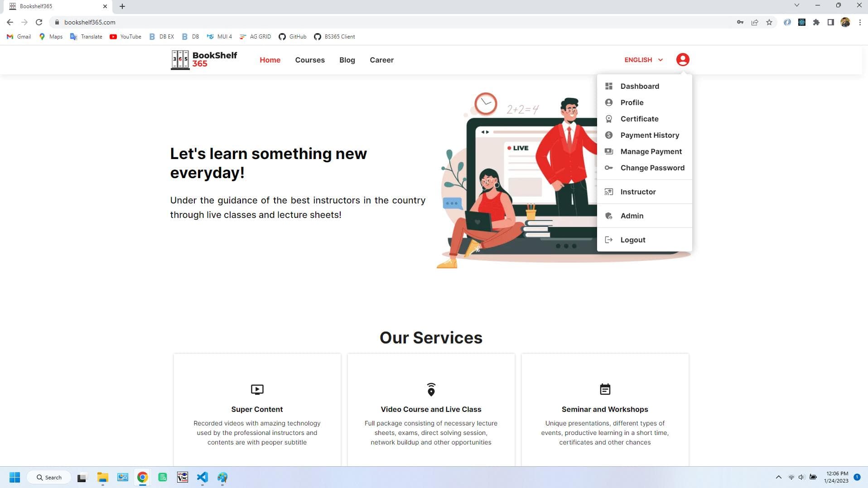Bookmark this page with the star icon
The height and width of the screenshot is (488, 868).
769,22
